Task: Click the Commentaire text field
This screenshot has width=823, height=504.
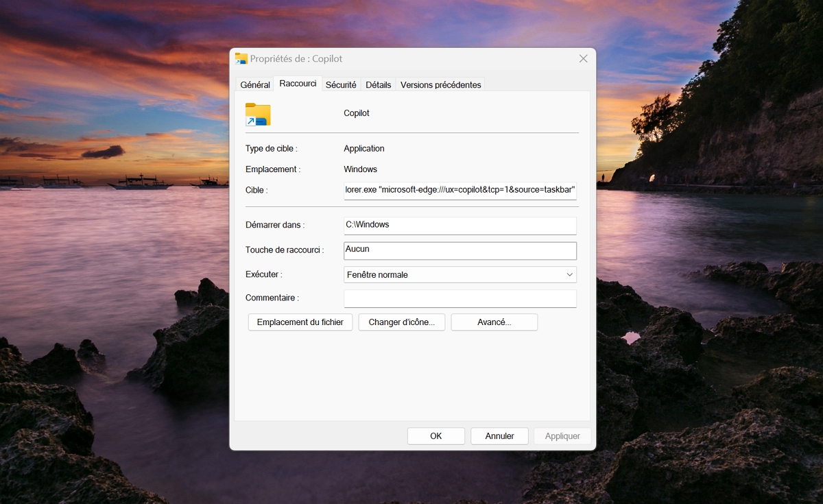Action: 460,298
